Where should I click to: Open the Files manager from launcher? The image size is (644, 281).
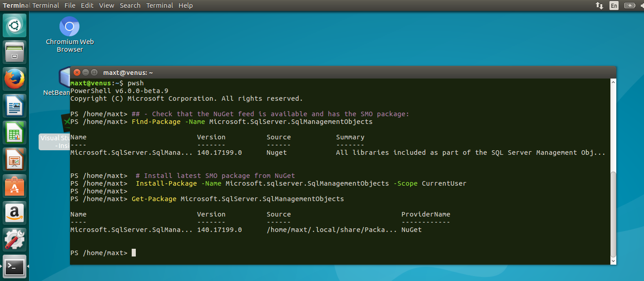click(15, 52)
